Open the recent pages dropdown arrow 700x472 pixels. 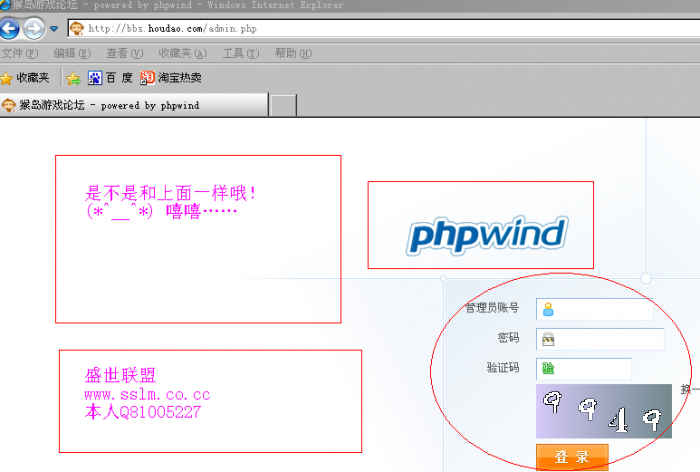(54, 29)
